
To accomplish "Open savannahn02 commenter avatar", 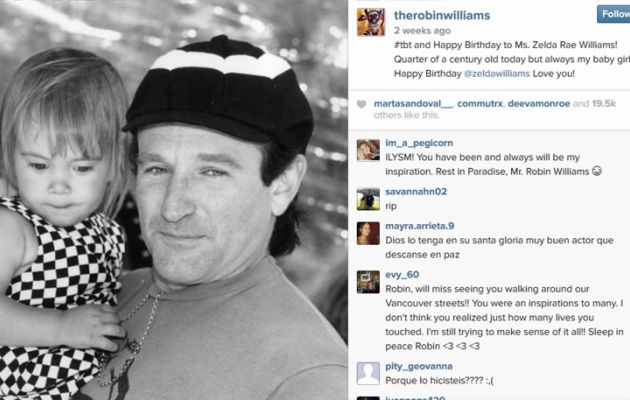I will (368, 199).
